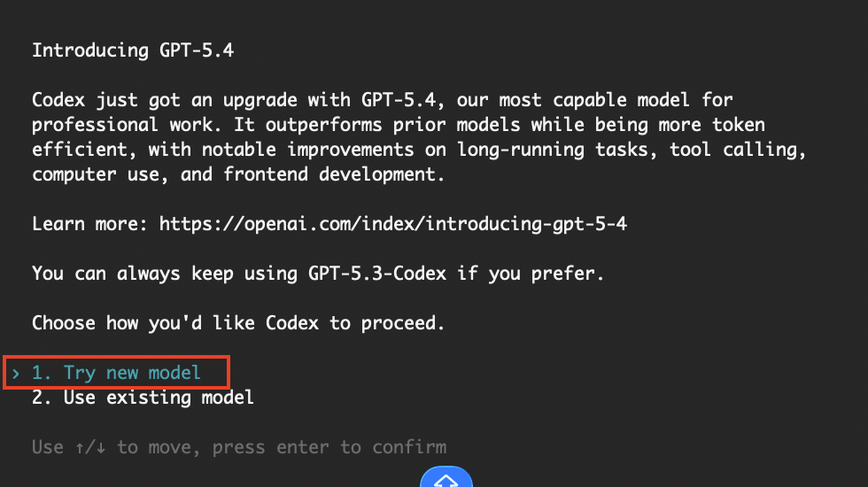Click the "Learn more:" label
868x487 pixels.
(x=89, y=224)
